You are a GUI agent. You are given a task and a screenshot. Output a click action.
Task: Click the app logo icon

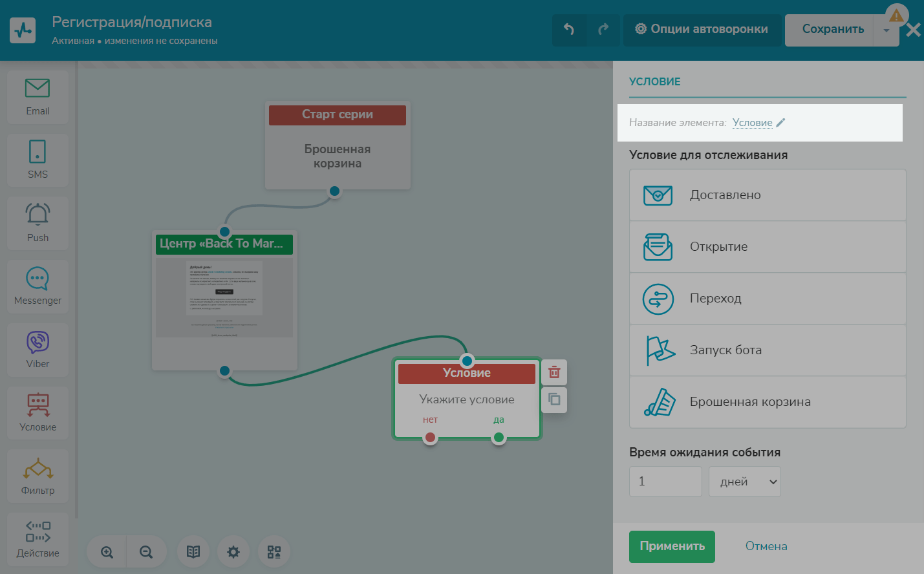23,30
